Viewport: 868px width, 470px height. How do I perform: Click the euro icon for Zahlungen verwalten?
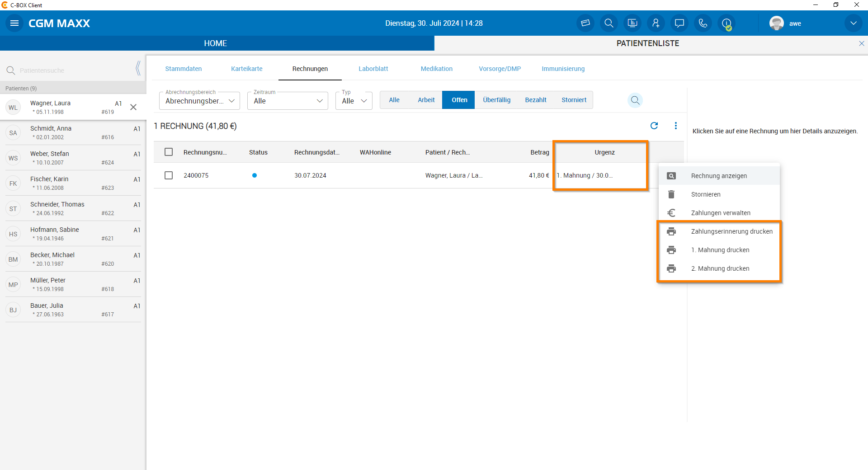(671, 213)
